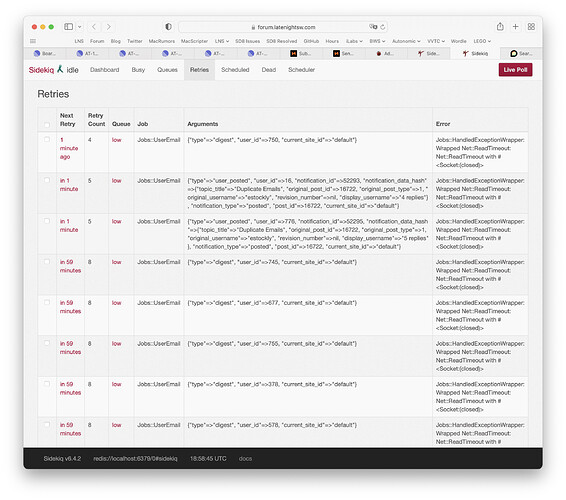Open the Retries nav item
This screenshot has width=566, height=500.
[x=199, y=70]
